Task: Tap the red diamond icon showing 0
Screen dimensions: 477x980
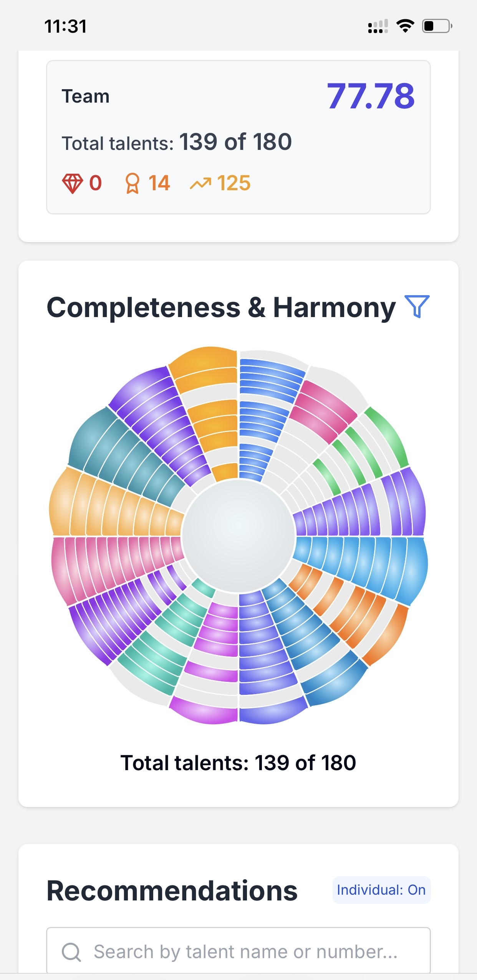Action: (x=73, y=183)
